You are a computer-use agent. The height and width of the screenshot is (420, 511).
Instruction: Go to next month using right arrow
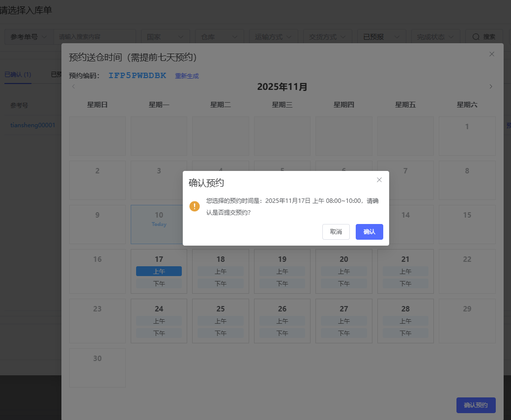tap(490, 87)
